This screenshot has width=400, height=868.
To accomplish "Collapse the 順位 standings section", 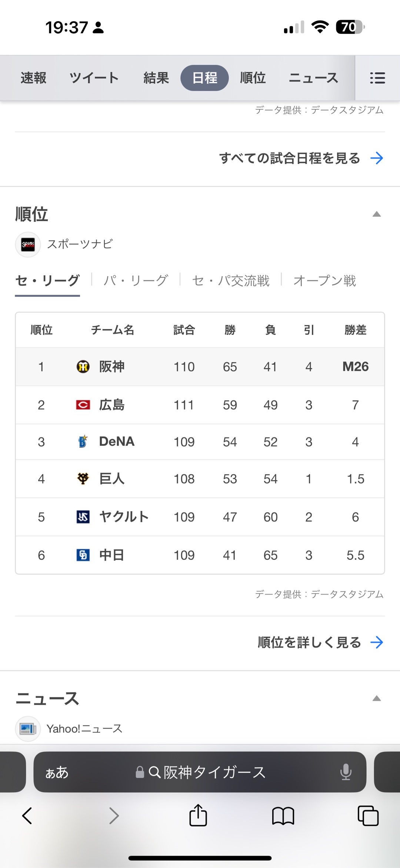I will point(376,214).
